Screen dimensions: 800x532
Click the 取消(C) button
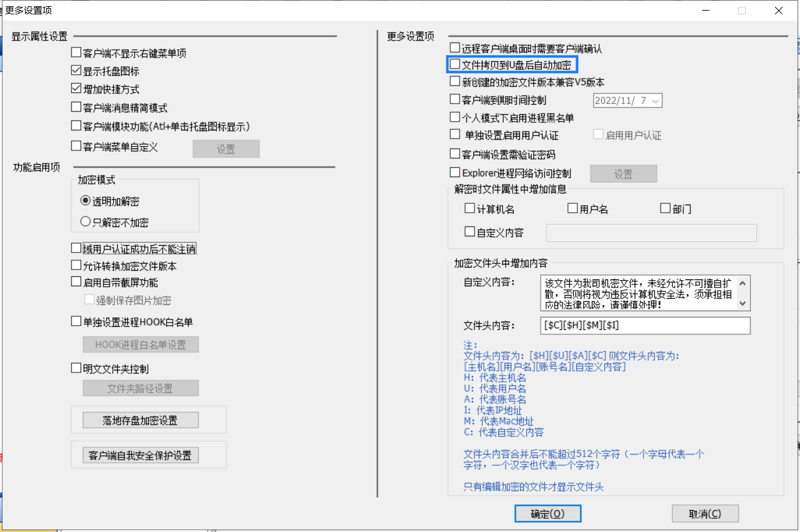(x=705, y=513)
